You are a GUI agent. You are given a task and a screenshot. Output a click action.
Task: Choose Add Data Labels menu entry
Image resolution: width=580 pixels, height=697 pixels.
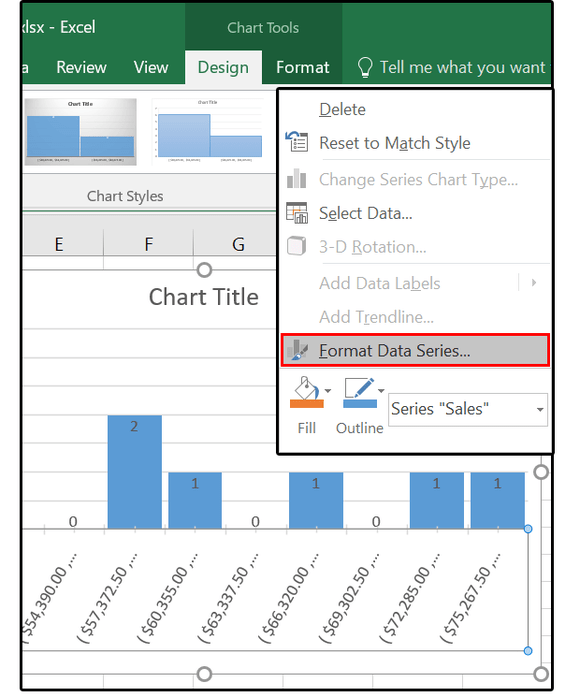(x=380, y=283)
